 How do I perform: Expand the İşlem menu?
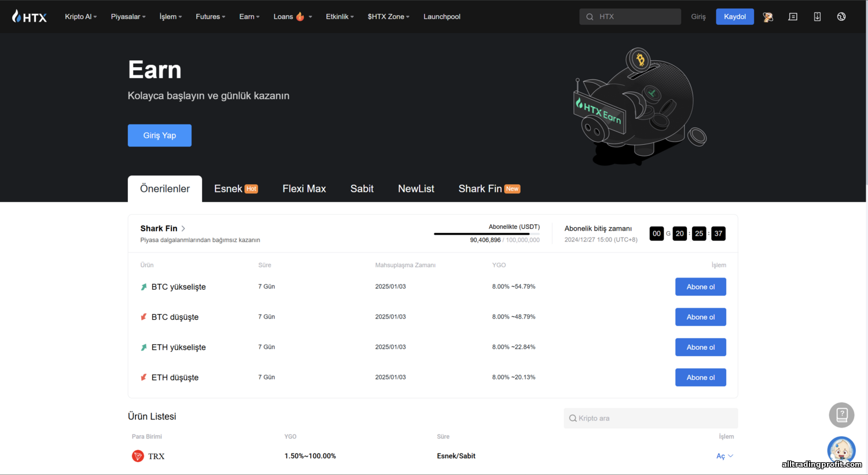[170, 17]
